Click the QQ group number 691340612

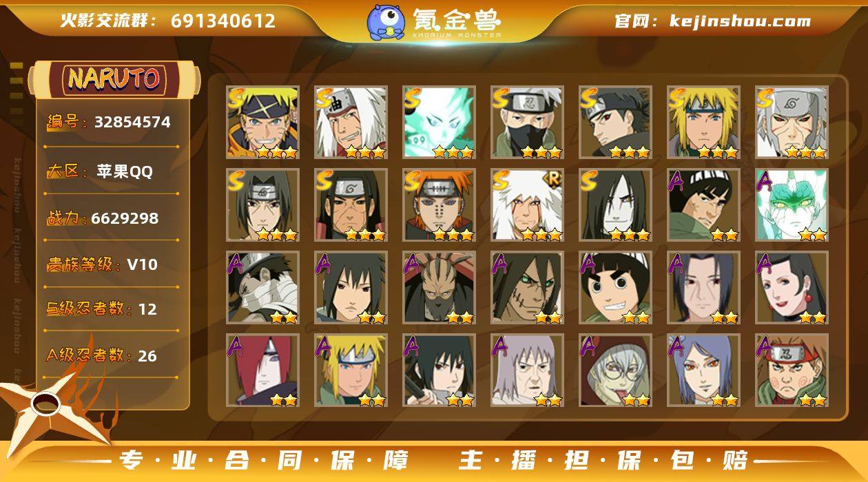tap(223, 21)
